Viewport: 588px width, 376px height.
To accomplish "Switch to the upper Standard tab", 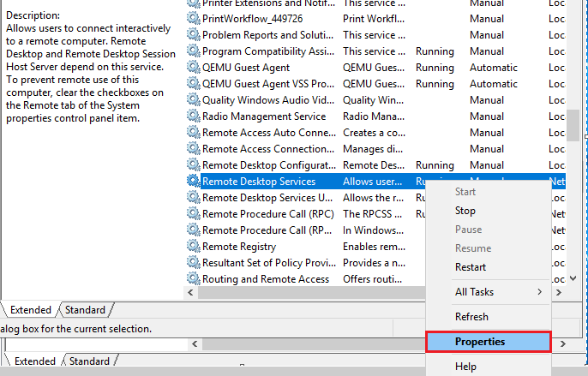I will 85,310.
